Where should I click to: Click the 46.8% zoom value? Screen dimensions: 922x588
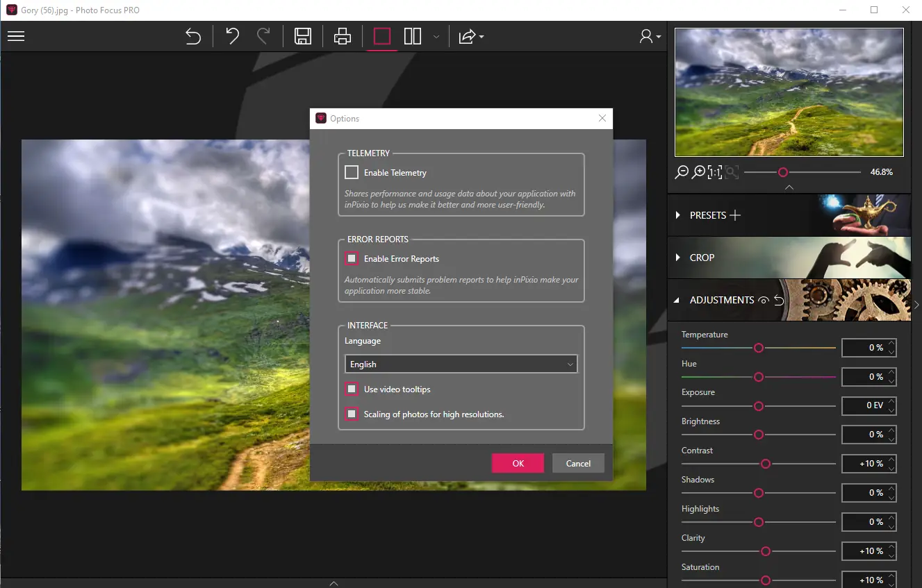point(881,171)
